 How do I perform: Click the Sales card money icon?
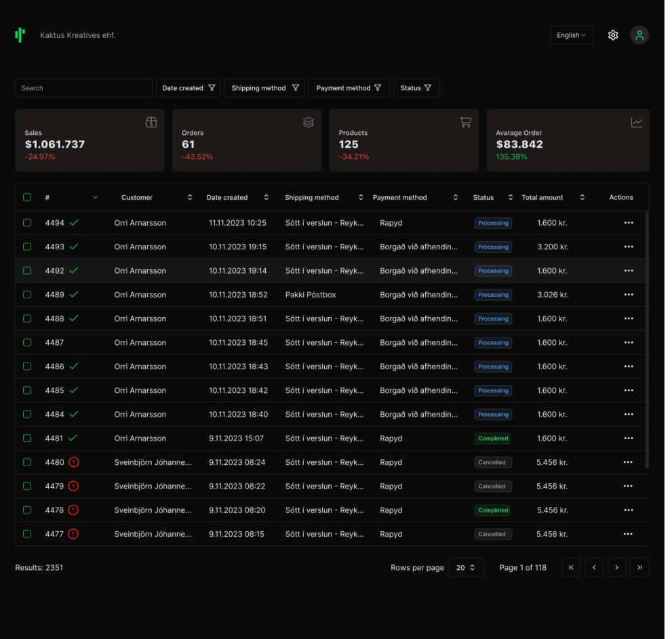pyautogui.click(x=151, y=123)
